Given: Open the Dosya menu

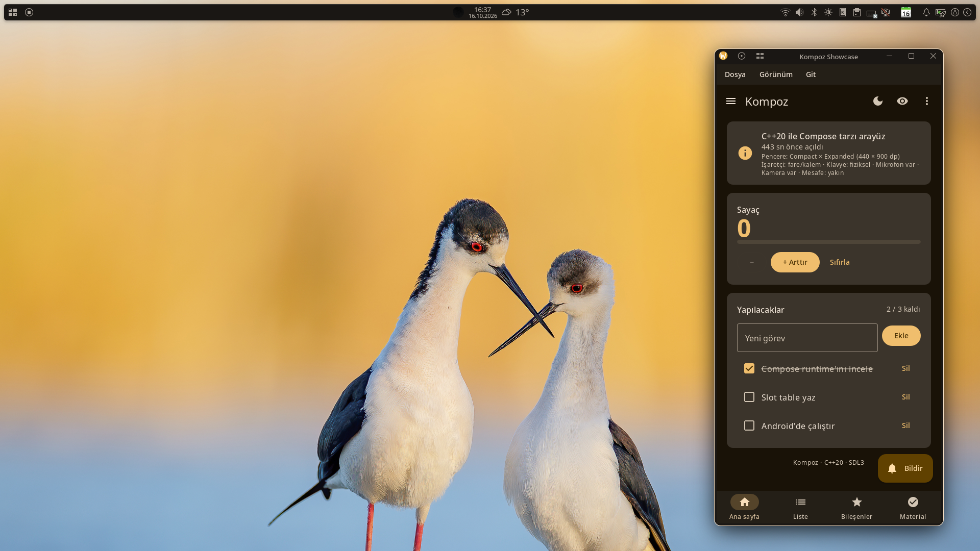Looking at the screenshot, I should pos(735,74).
